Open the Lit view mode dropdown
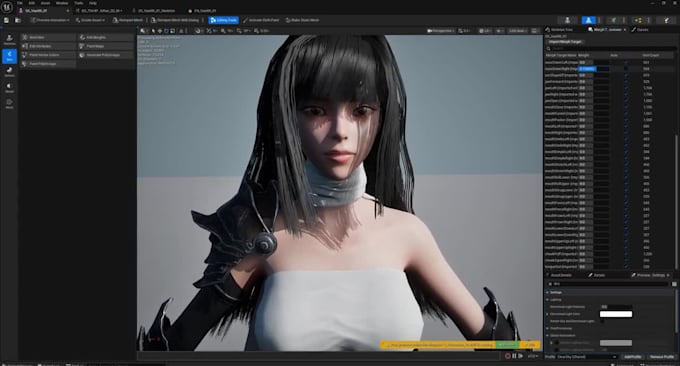This screenshot has width=680, height=366. tap(485, 31)
